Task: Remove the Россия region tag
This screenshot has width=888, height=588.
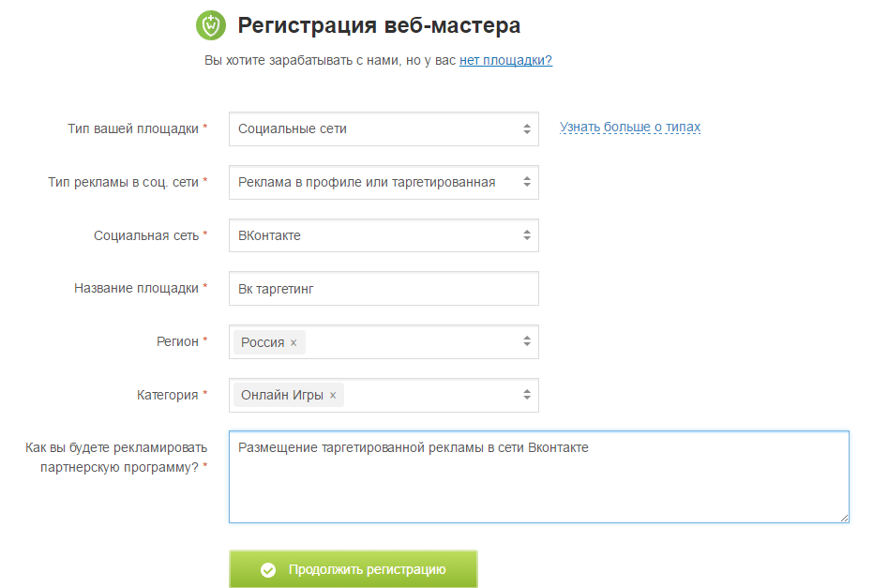Action: point(293,343)
